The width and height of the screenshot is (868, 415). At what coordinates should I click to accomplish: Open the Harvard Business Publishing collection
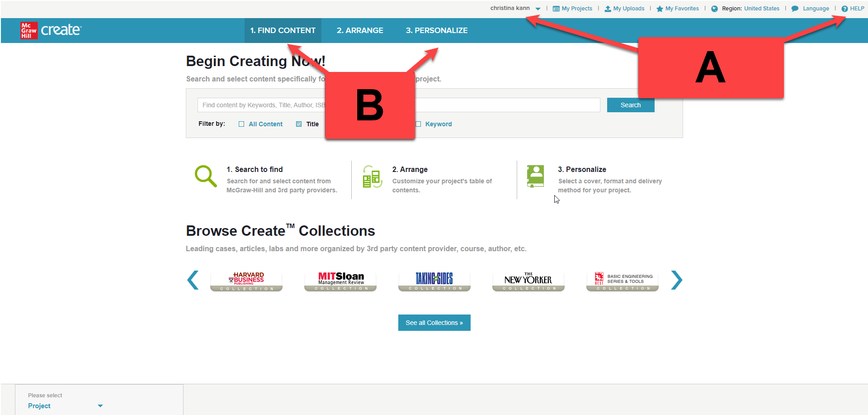246,280
